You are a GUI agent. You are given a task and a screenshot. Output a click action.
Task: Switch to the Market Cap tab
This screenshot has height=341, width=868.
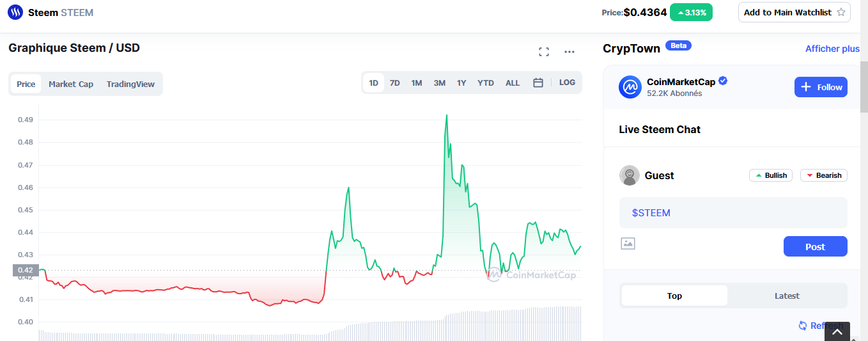(x=71, y=84)
